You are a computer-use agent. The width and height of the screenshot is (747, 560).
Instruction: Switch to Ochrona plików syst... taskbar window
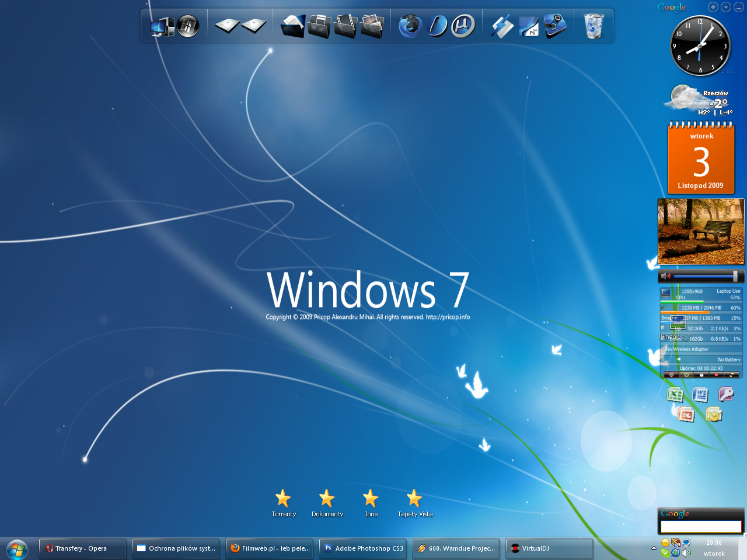176,548
